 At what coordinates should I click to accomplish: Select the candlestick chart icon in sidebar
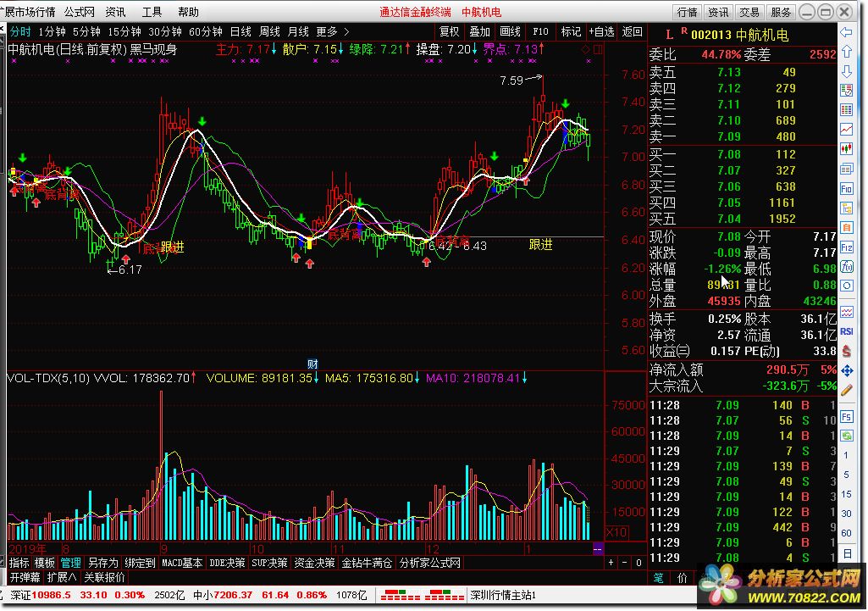[847, 148]
